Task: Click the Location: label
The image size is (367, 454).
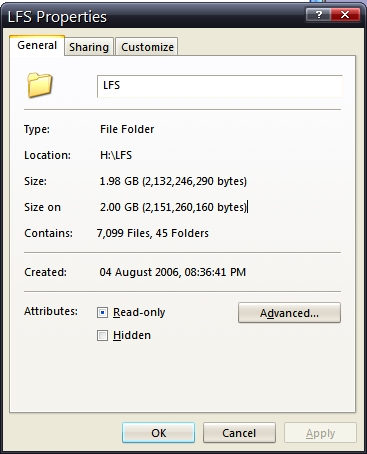Action: click(47, 155)
